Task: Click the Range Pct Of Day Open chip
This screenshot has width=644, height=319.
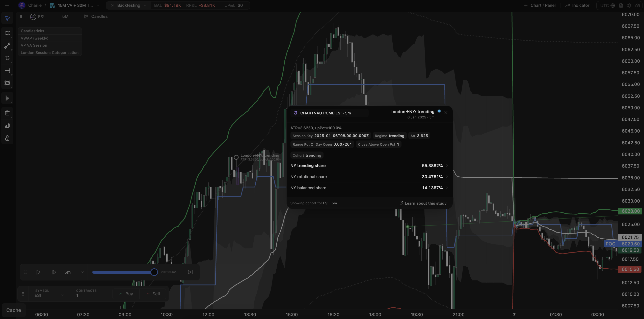Action: click(x=322, y=144)
